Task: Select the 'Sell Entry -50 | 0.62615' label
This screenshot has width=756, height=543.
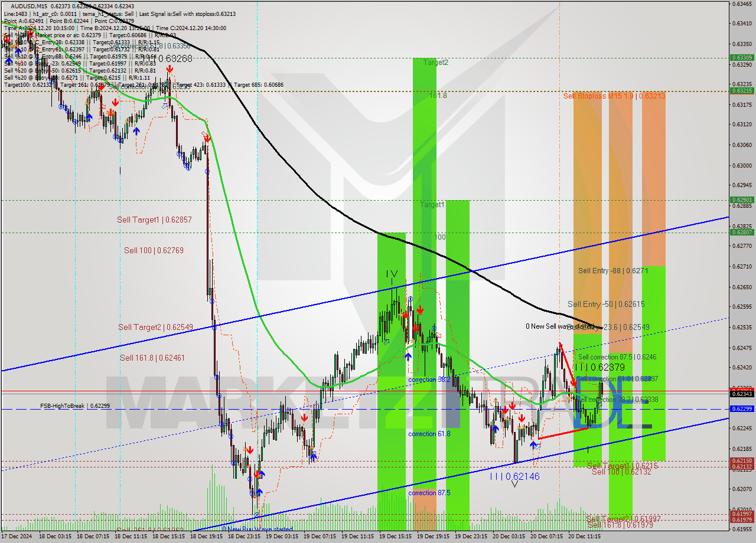Action: coord(606,304)
